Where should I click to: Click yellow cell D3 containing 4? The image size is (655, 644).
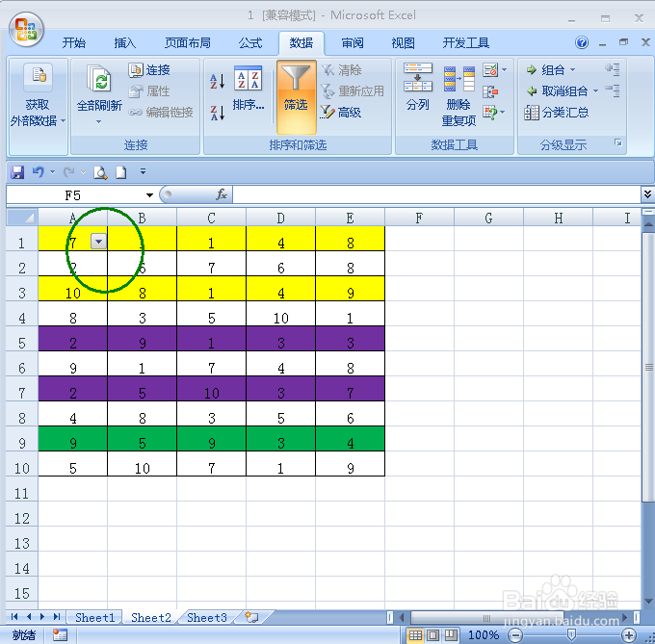click(280, 289)
